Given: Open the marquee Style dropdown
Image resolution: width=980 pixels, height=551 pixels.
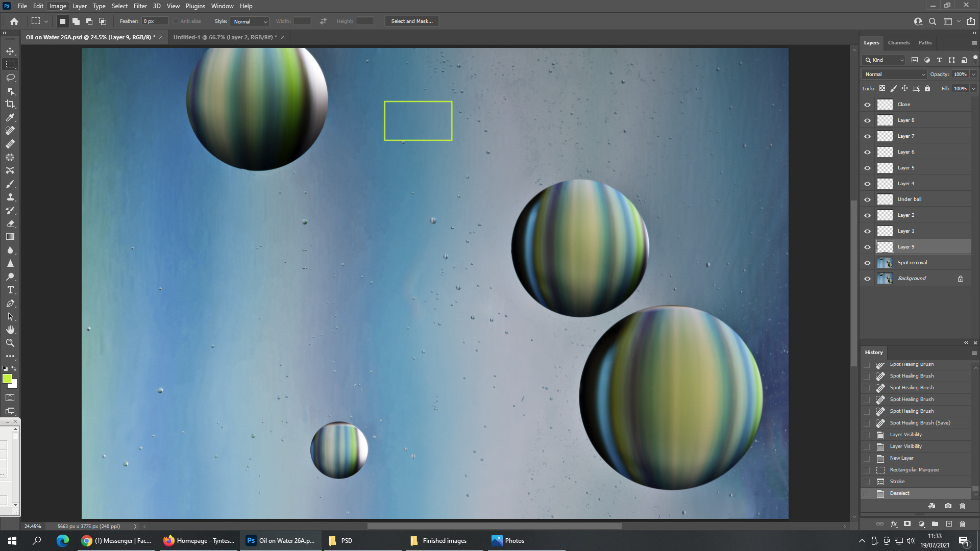Looking at the screenshot, I should [x=250, y=21].
